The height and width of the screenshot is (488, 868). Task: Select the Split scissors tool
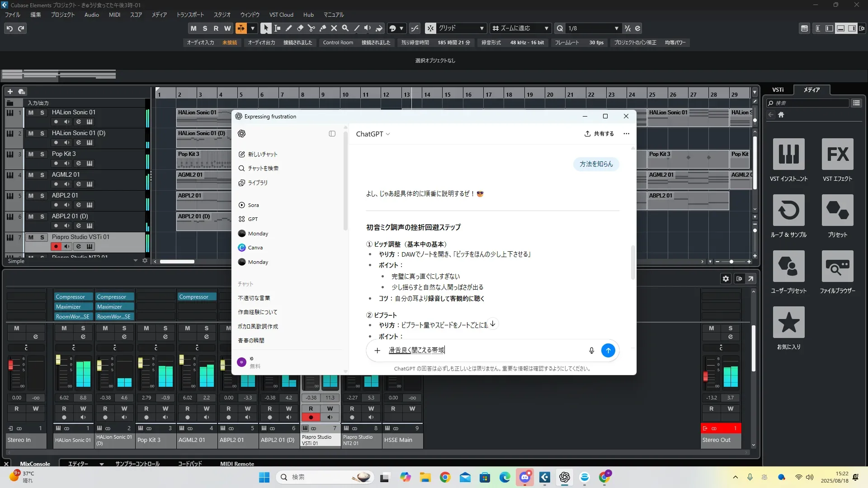tap(311, 28)
